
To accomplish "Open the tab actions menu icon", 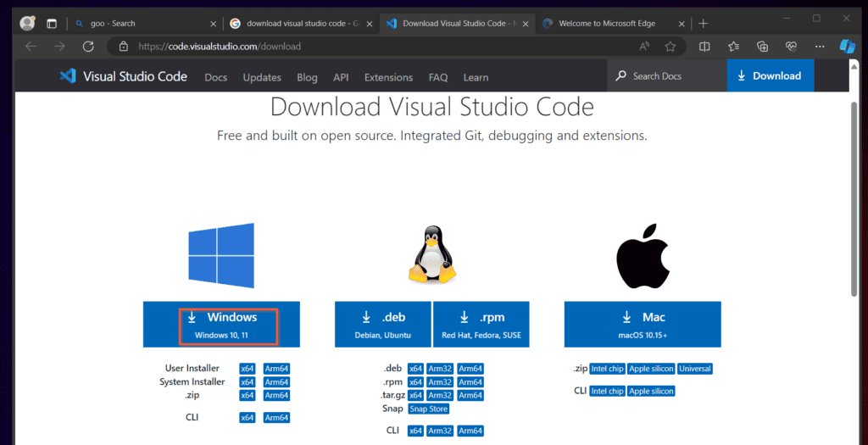I will point(52,23).
